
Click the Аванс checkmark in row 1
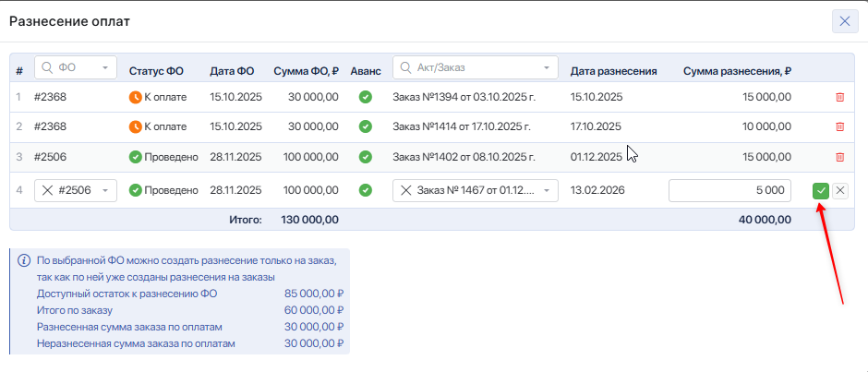366,96
